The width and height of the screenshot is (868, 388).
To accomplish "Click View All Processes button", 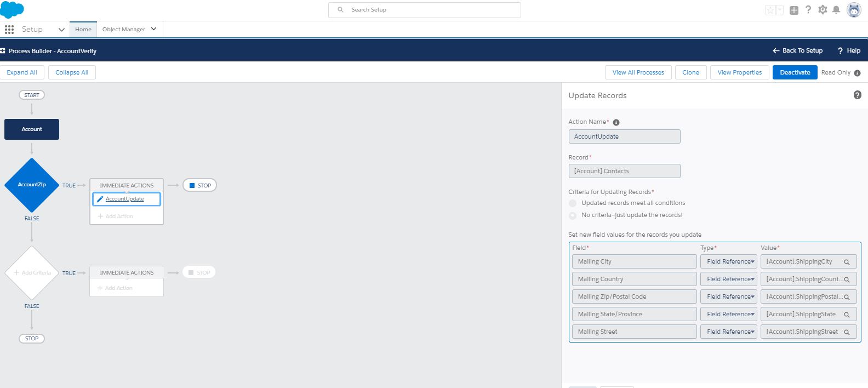I will 638,72.
